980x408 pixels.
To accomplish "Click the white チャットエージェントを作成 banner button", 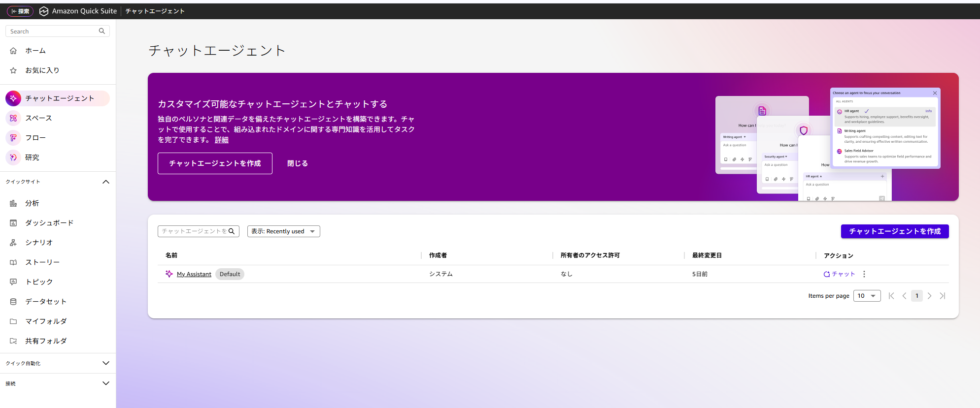I will (x=215, y=163).
